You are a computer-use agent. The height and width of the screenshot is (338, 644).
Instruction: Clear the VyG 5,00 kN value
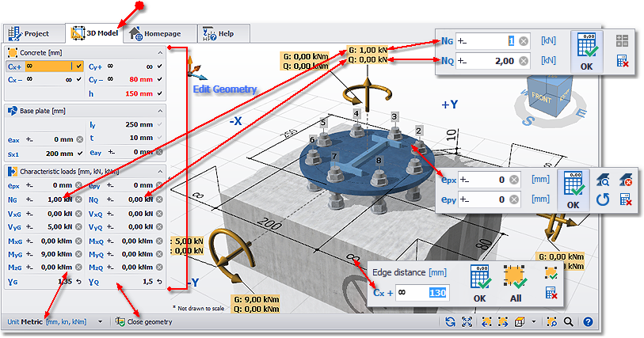pos(78,227)
